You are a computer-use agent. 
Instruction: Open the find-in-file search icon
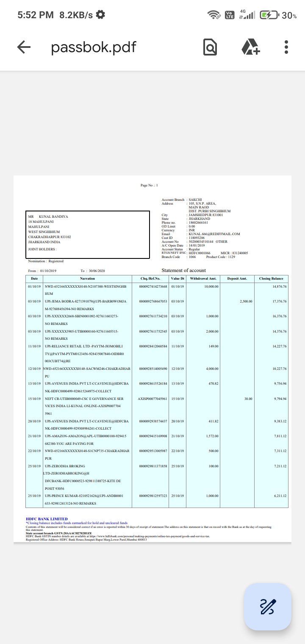[210, 47]
